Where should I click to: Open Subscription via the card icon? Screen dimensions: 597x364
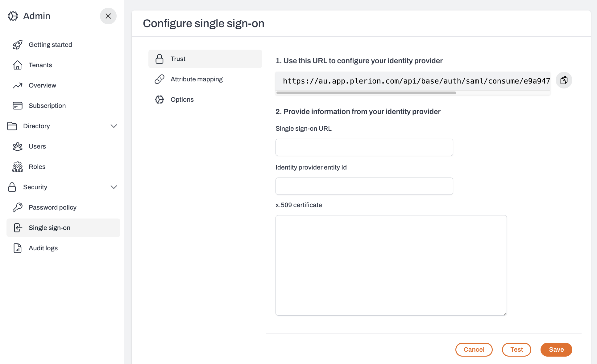(x=18, y=106)
